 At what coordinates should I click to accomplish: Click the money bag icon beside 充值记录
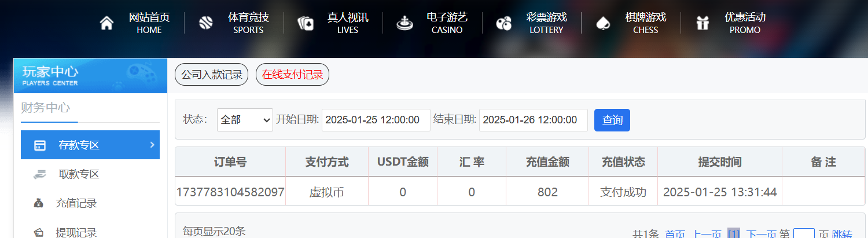point(39,203)
